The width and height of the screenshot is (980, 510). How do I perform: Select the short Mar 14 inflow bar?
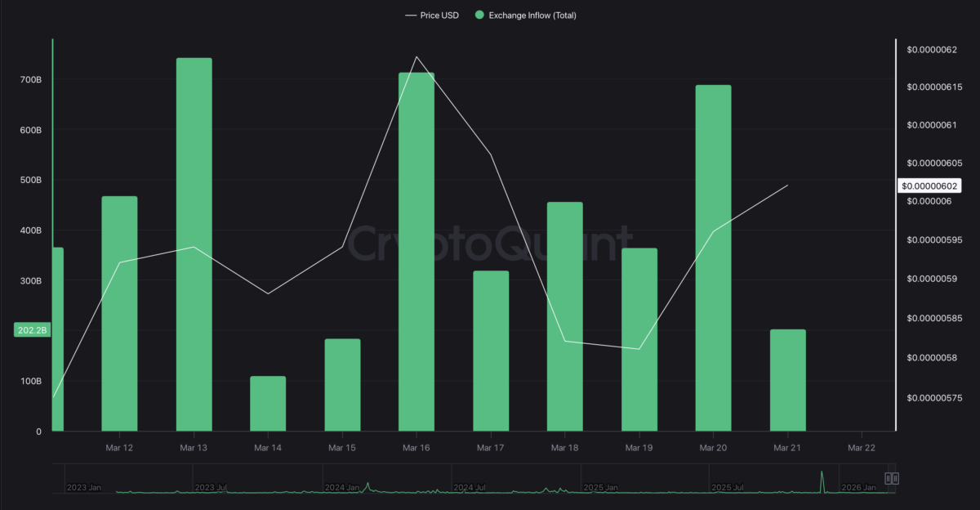click(268, 404)
